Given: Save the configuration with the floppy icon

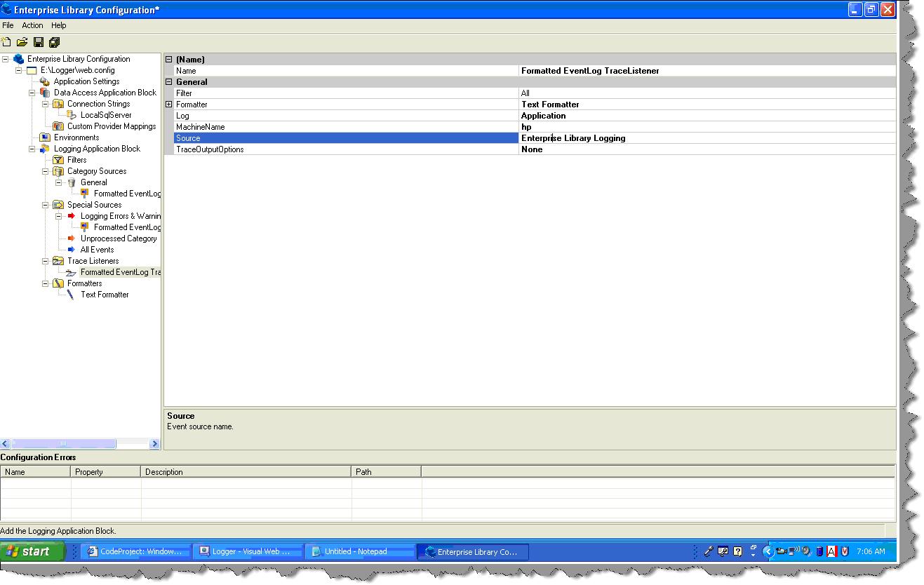Looking at the screenshot, I should (x=39, y=42).
